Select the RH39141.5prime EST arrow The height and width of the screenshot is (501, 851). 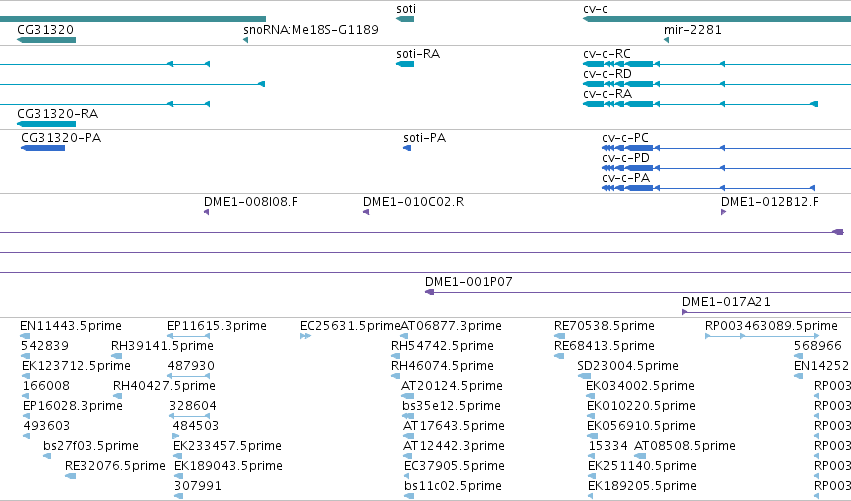(116, 356)
